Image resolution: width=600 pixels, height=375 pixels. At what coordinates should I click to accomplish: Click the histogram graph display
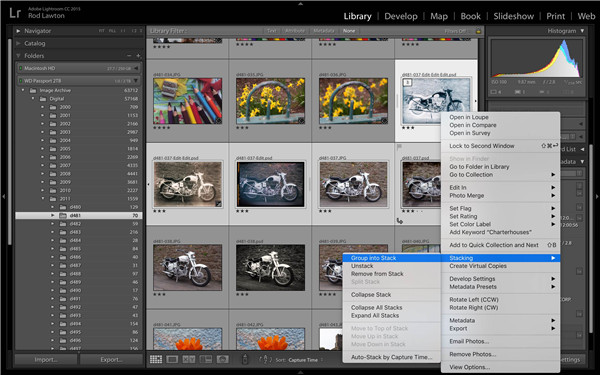[536, 59]
